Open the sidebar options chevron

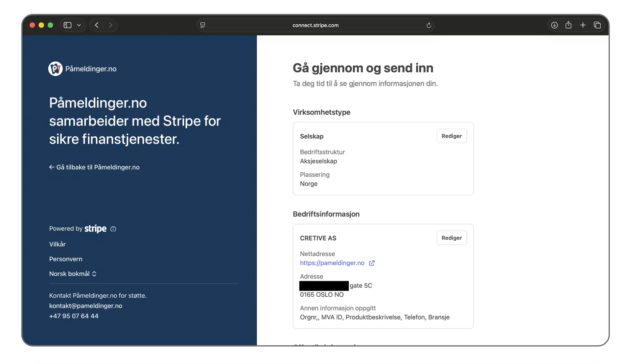[x=79, y=25]
